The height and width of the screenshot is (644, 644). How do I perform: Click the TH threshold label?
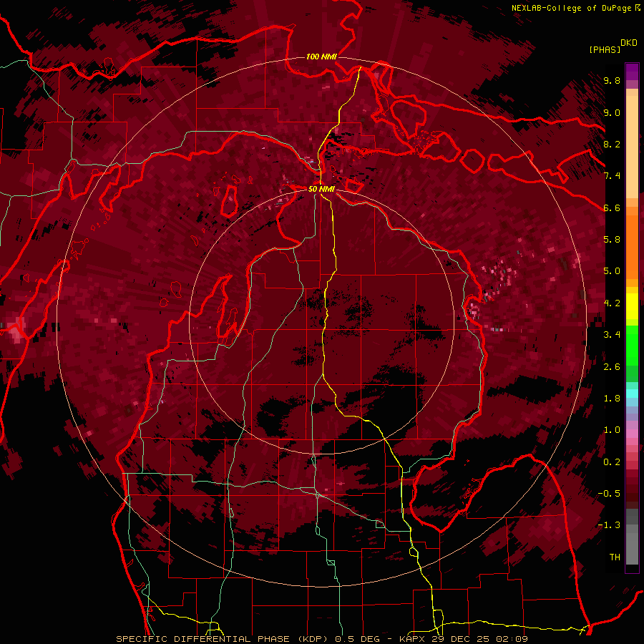615,557
